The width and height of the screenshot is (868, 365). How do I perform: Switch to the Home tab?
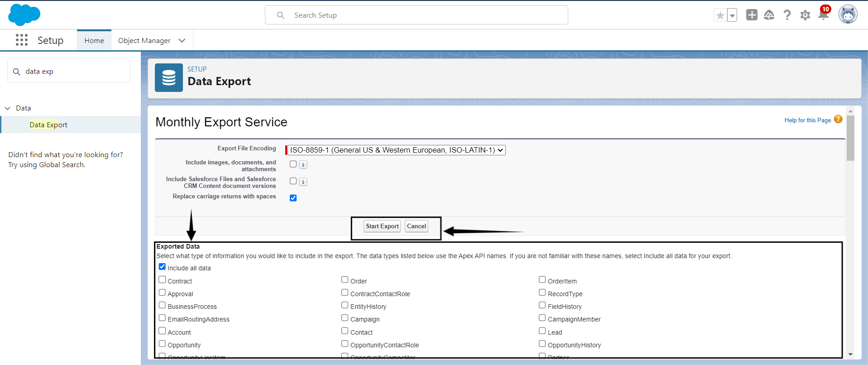click(x=94, y=40)
